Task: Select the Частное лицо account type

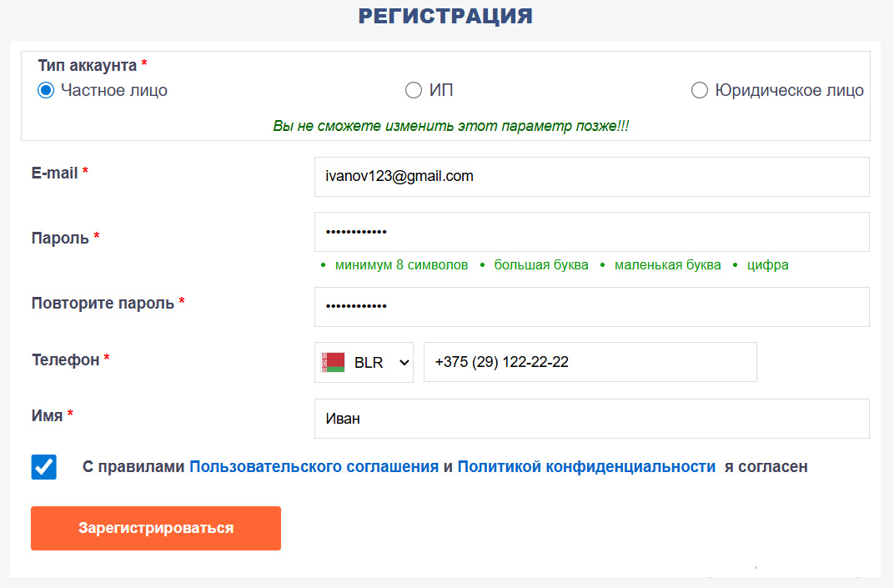Action: point(46,89)
